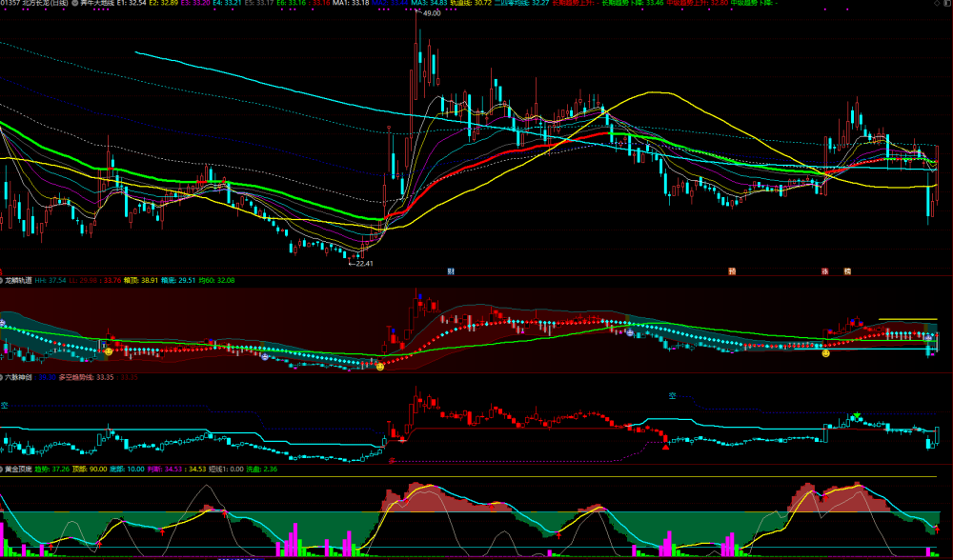The height and width of the screenshot is (560, 953).
Task: Click the cyan 空 label at left of 六脉神剑
Action: (x=4, y=405)
